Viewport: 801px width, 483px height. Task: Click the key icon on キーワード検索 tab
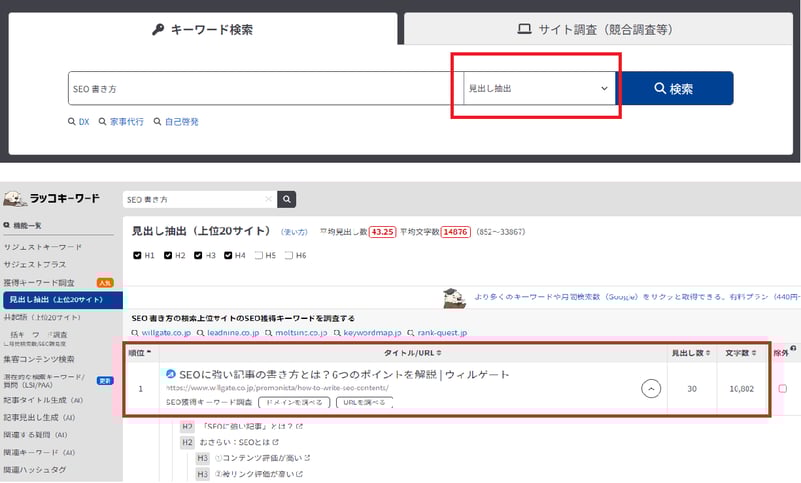(x=158, y=30)
